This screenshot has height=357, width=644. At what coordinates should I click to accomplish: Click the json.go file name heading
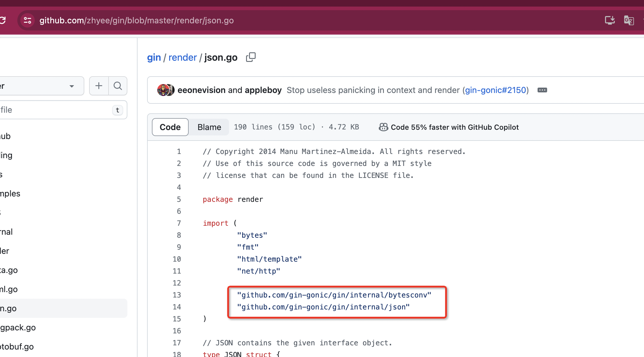pos(221,57)
